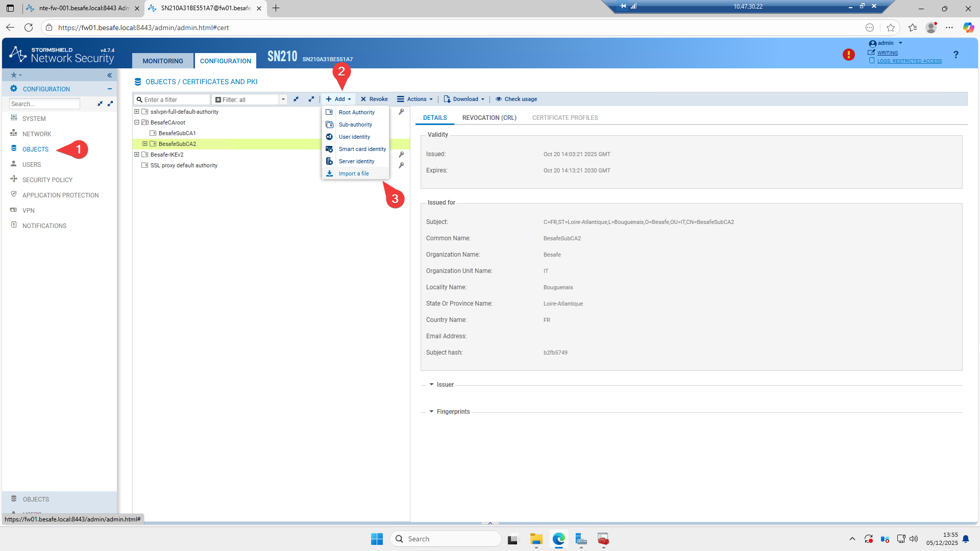980x551 pixels.
Task: Collapse all sidebar menu entries icon
Action: (100, 104)
